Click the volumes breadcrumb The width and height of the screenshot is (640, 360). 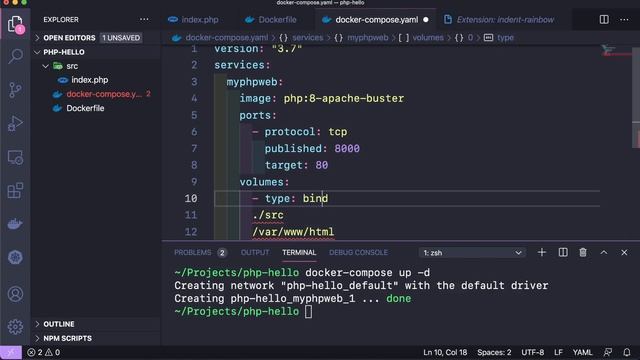(x=428, y=38)
